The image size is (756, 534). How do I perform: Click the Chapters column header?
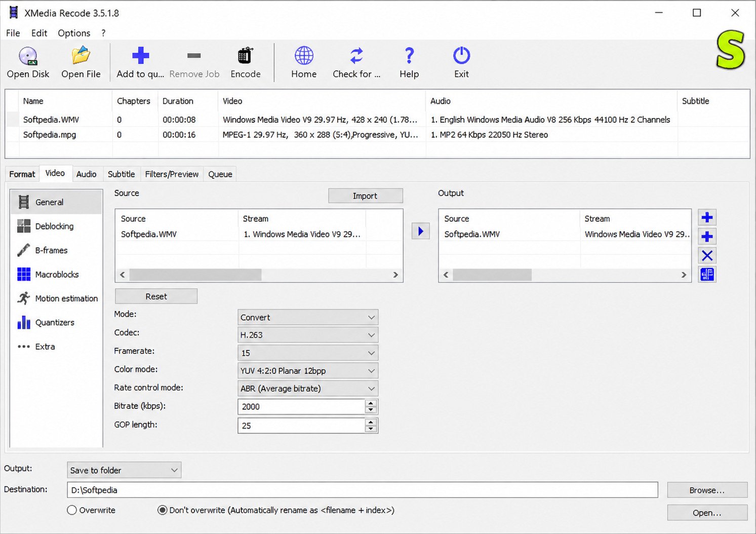click(x=135, y=101)
